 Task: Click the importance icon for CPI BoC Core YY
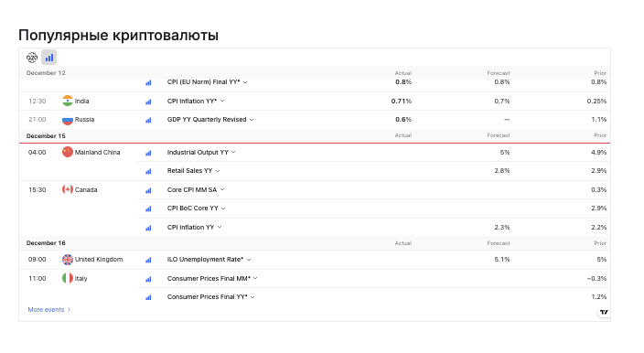(148, 209)
